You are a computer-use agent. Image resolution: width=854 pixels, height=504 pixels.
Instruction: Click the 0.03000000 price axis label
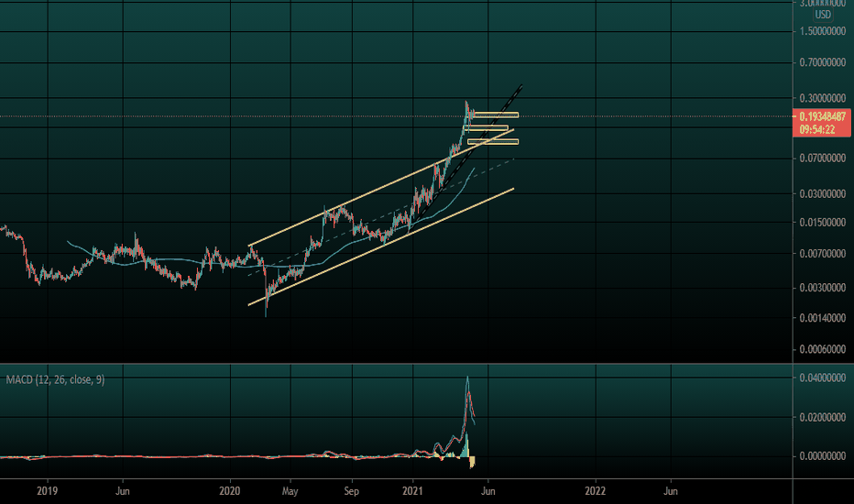coord(823,194)
